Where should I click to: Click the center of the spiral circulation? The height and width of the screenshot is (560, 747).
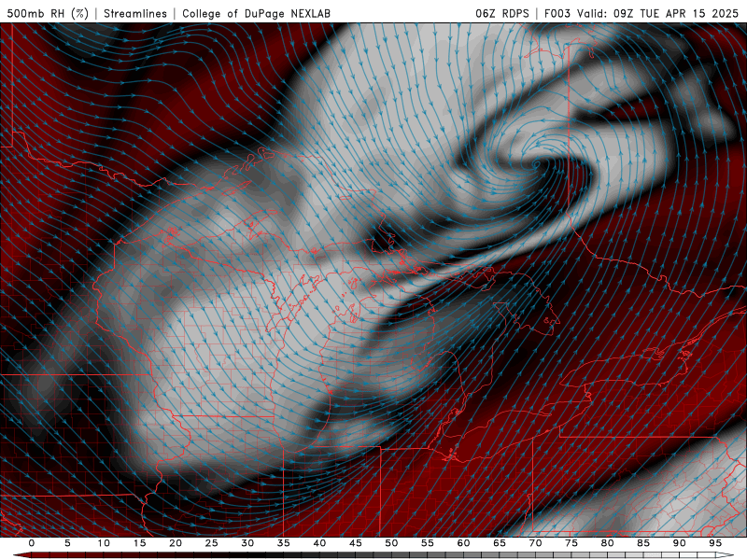(x=536, y=164)
